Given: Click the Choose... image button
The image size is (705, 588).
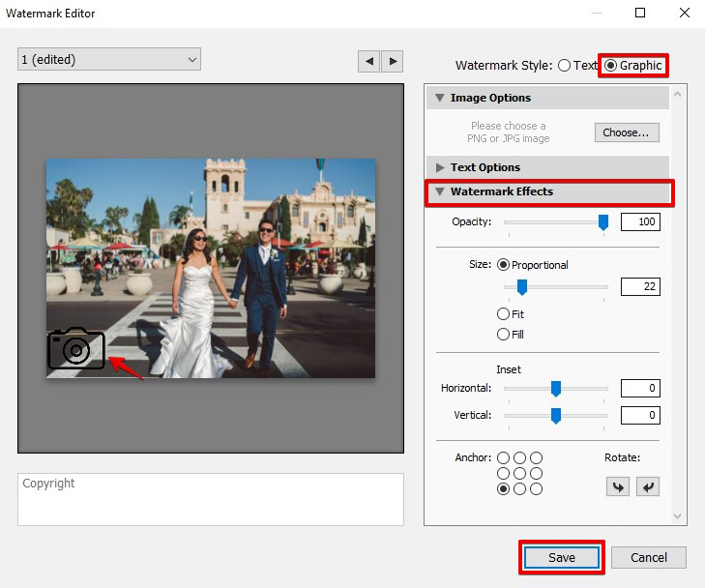Looking at the screenshot, I should pos(627,132).
